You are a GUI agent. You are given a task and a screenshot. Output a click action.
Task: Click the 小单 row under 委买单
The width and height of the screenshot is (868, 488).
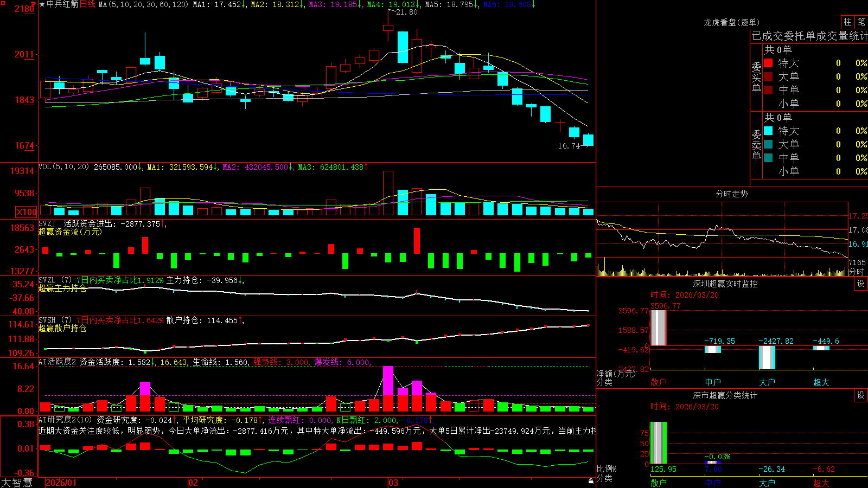pos(815,104)
